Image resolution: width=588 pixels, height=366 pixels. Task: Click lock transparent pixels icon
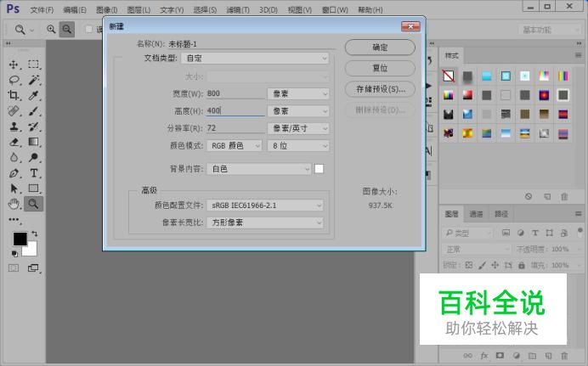point(469,265)
